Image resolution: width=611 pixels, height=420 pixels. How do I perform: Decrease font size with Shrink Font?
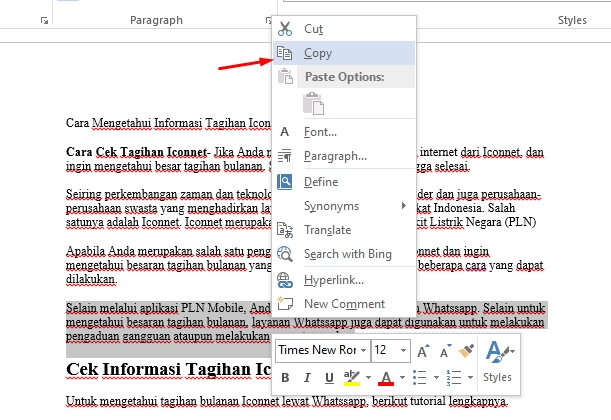[445, 351]
